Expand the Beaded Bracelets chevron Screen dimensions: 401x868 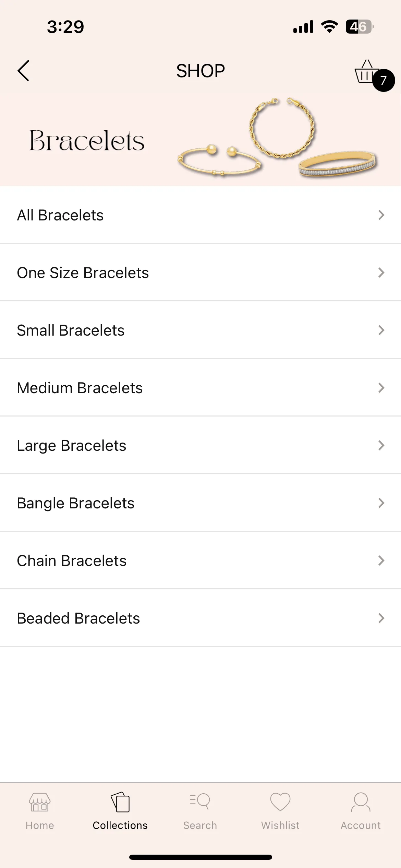coord(381,618)
